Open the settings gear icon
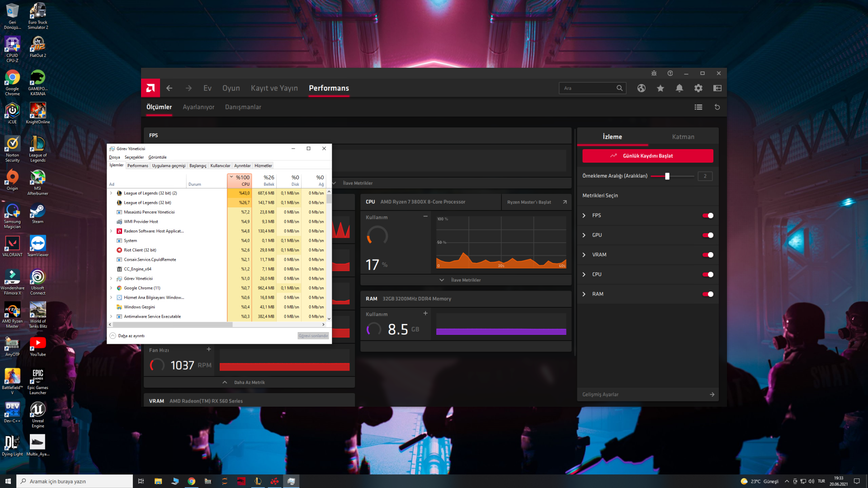Viewport: 868px width, 488px height. (x=698, y=88)
